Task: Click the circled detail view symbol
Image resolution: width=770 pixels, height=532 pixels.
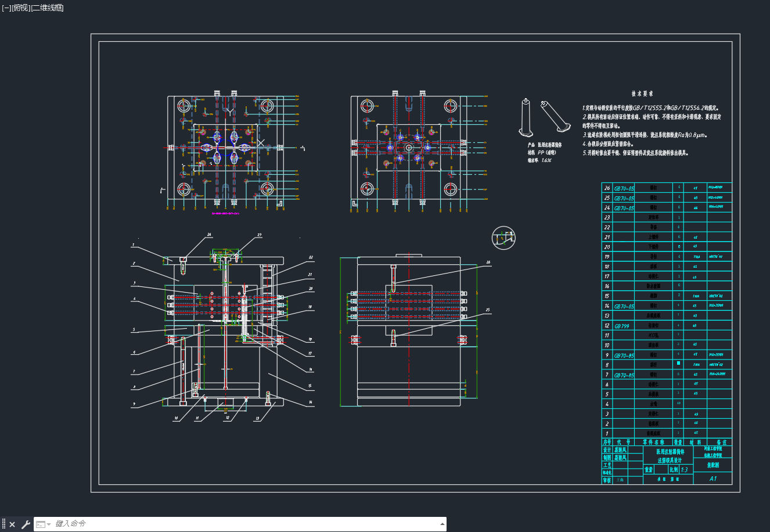Action: 503,237
